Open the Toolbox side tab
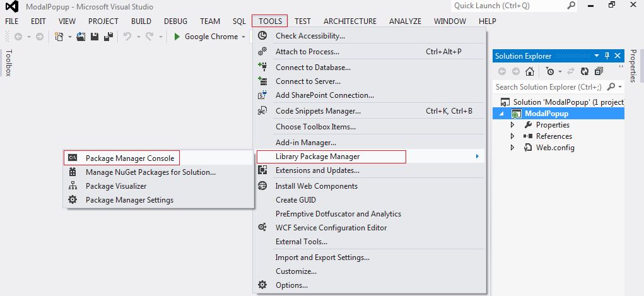Viewport: 644px width, 296px height. pyautogui.click(x=9, y=62)
